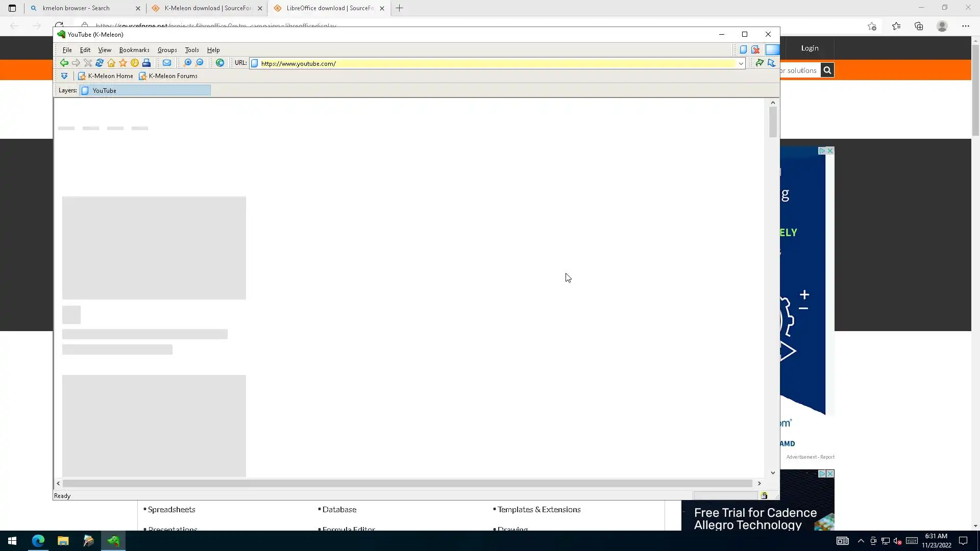Open the Bookmarks menu
This screenshot has width=980, height=551.
[134, 50]
